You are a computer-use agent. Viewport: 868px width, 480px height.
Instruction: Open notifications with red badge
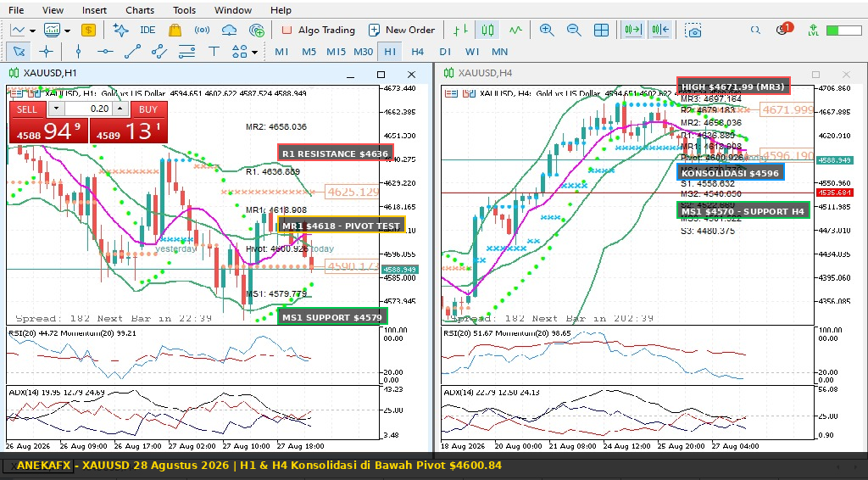click(x=783, y=30)
